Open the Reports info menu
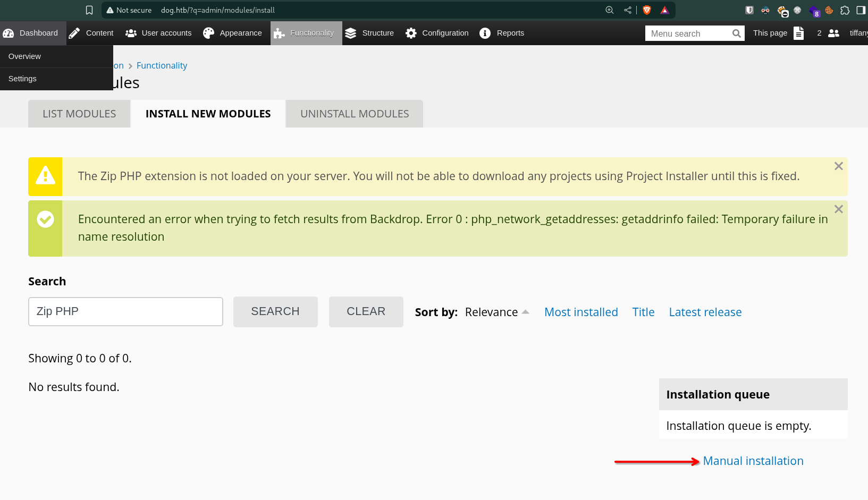 (x=502, y=33)
